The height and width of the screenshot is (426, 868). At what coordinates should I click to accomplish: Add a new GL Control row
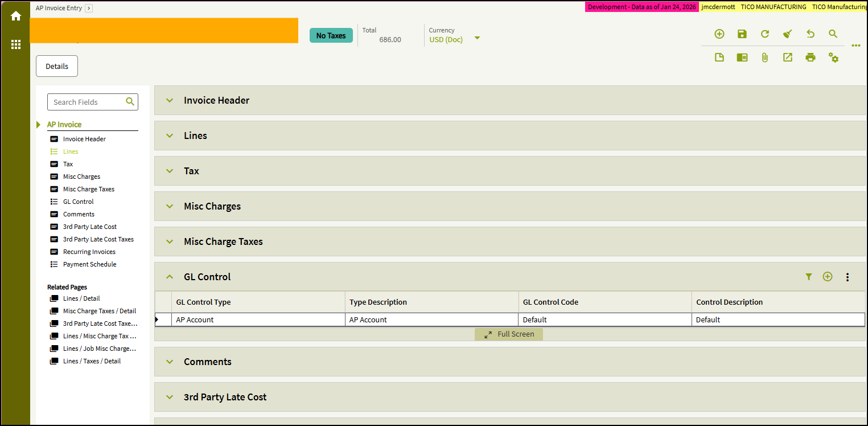pyautogui.click(x=828, y=277)
